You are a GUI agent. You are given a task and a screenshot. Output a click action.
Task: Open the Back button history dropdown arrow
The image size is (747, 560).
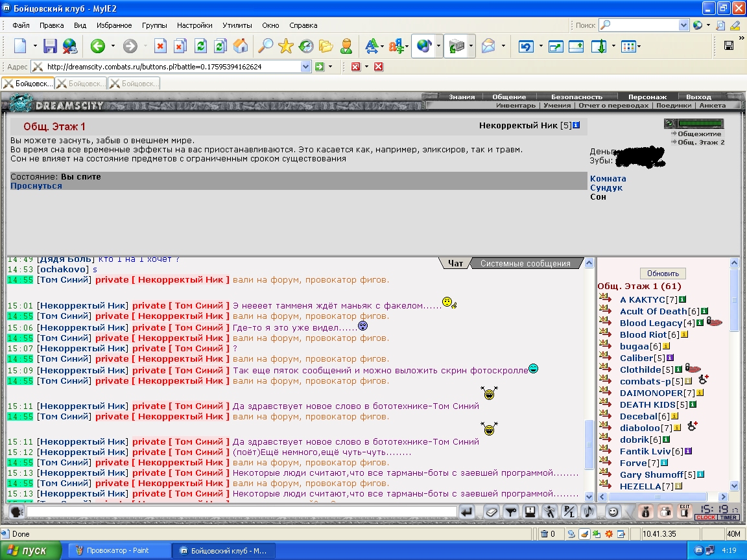pyautogui.click(x=113, y=46)
